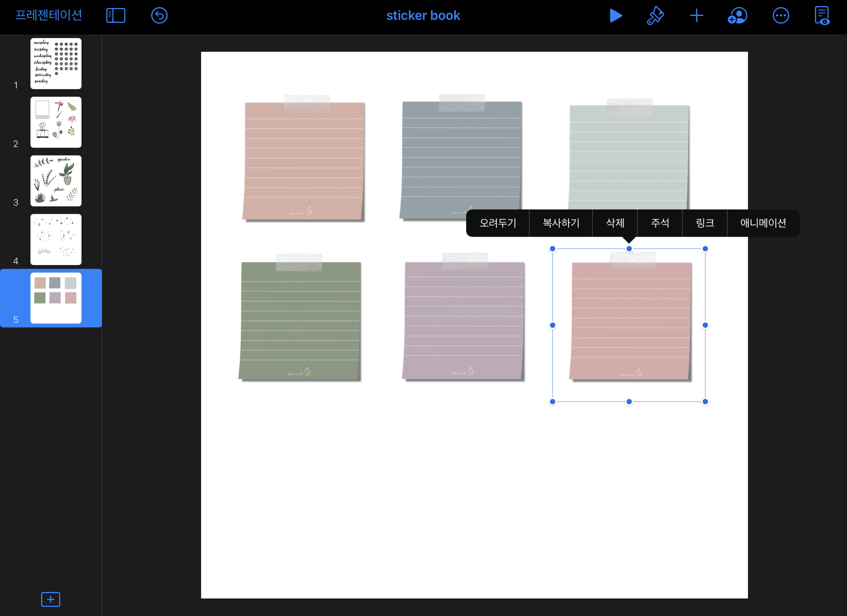The height and width of the screenshot is (616, 847).
Task: Open the Format paintbrush panel
Action: tap(655, 16)
